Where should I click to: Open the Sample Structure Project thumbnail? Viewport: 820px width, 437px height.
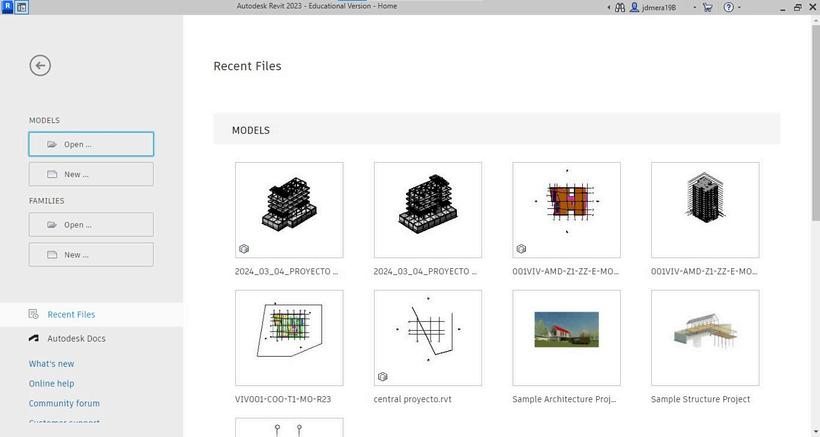coord(705,338)
